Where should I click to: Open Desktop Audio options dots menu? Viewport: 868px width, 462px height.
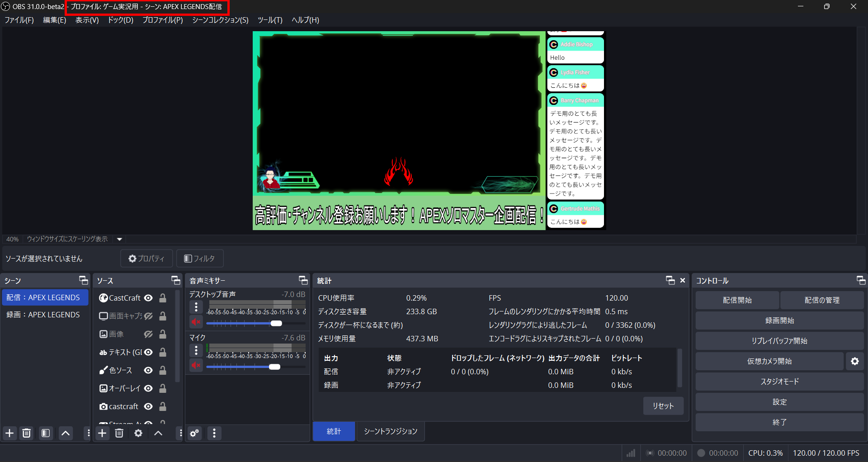196,307
